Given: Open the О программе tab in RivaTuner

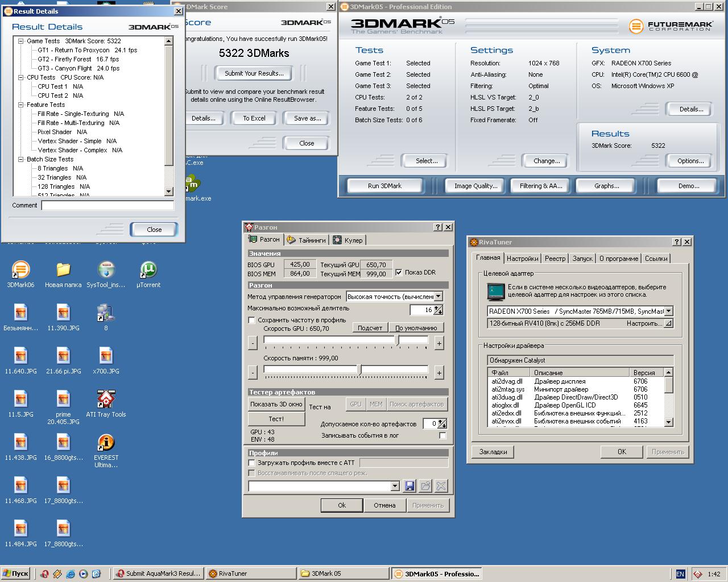Looking at the screenshot, I should click(x=619, y=259).
